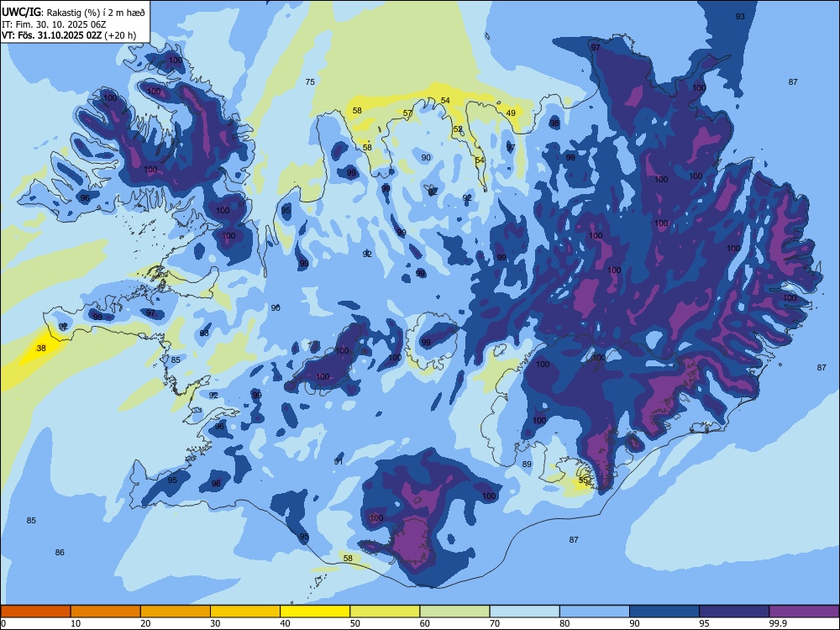Viewport: 840px width, 630px height.
Task: Select the purple 99.9+ legend swatch
Action: tap(804, 612)
